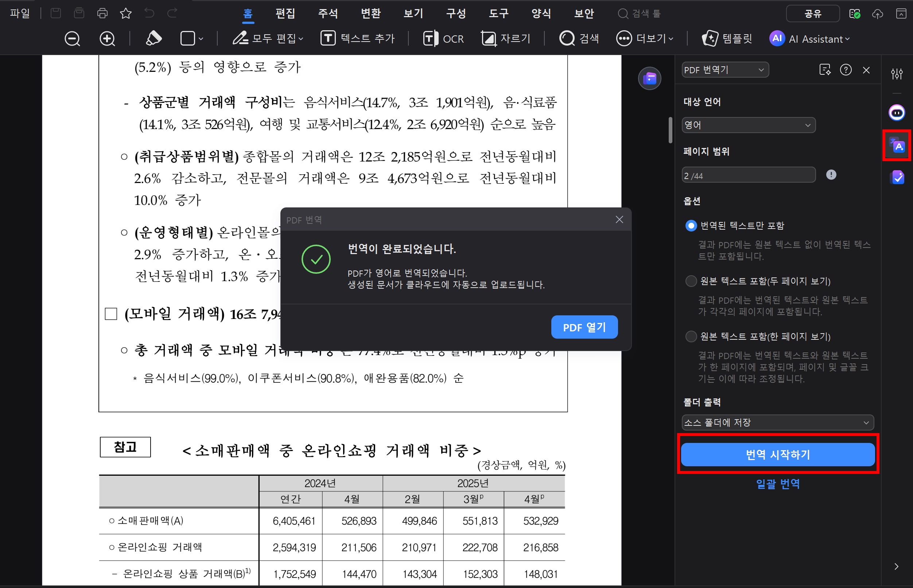This screenshot has height=588, width=913.
Task: Collapse right sidebar with bottom chevron
Action: [896, 566]
